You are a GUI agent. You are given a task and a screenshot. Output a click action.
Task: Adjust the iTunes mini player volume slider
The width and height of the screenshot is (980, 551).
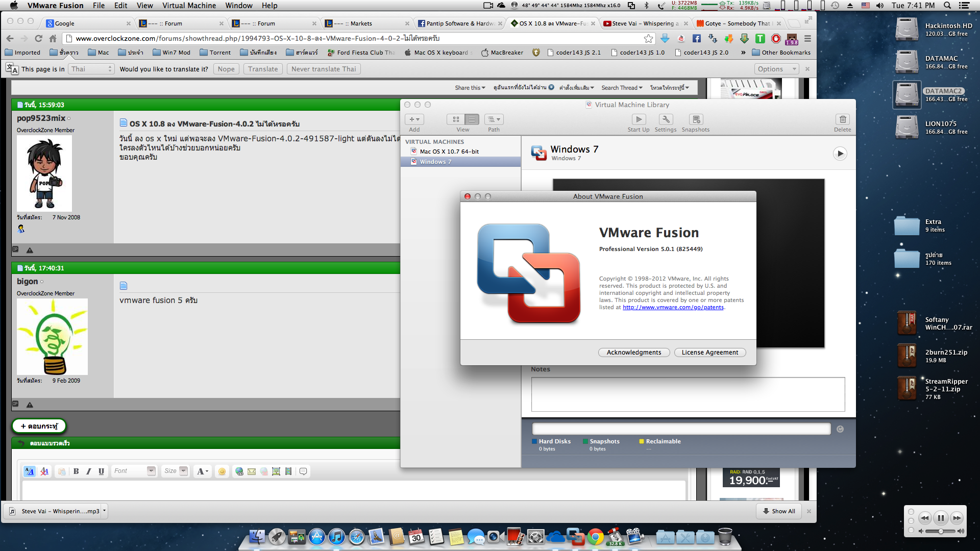(x=941, y=532)
